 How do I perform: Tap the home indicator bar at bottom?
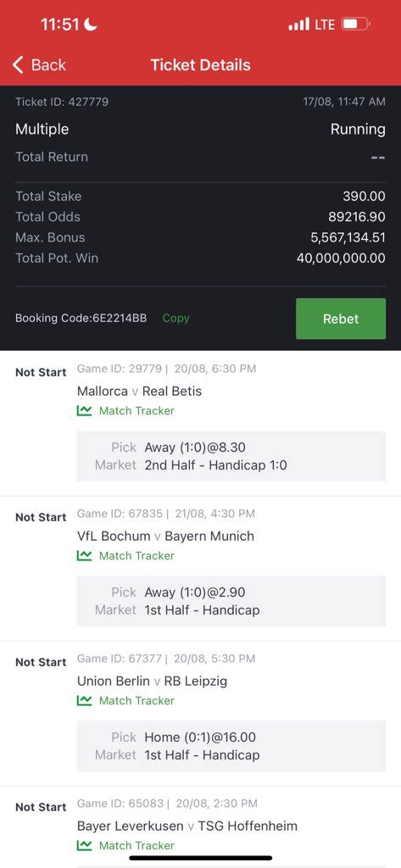tap(200, 858)
